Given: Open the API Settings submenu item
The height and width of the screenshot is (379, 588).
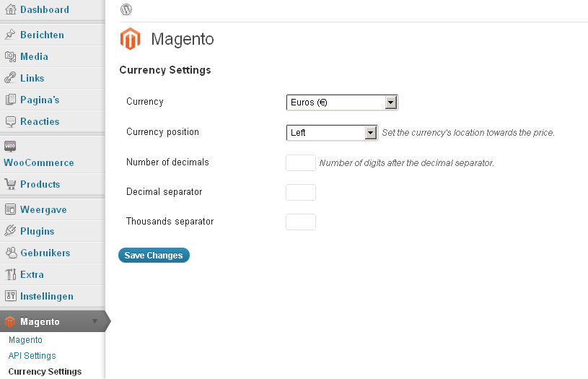Looking at the screenshot, I should [32, 355].
